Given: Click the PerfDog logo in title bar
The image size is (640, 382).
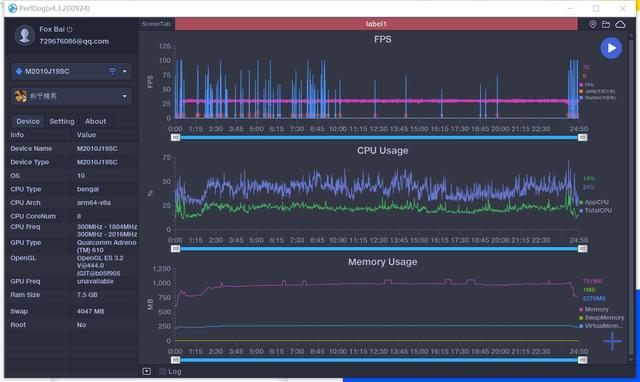Looking at the screenshot, I should click(x=13, y=8).
